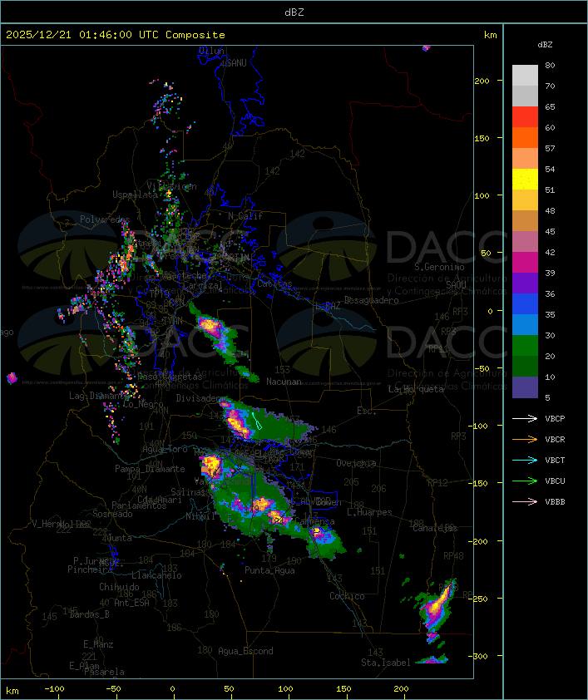588x700 pixels.
Task: Pick the gray 65-70 dBZ swatch
Action: (525, 96)
